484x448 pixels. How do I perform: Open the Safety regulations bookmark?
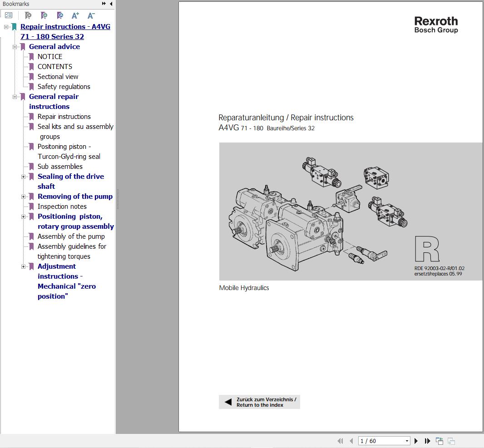point(64,87)
